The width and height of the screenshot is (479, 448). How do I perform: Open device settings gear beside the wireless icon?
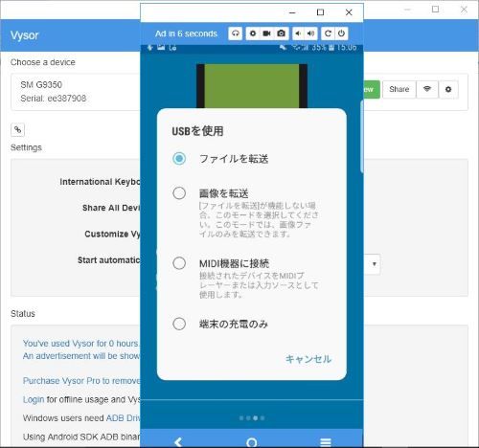pyautogui.click(x=448, y=89)
